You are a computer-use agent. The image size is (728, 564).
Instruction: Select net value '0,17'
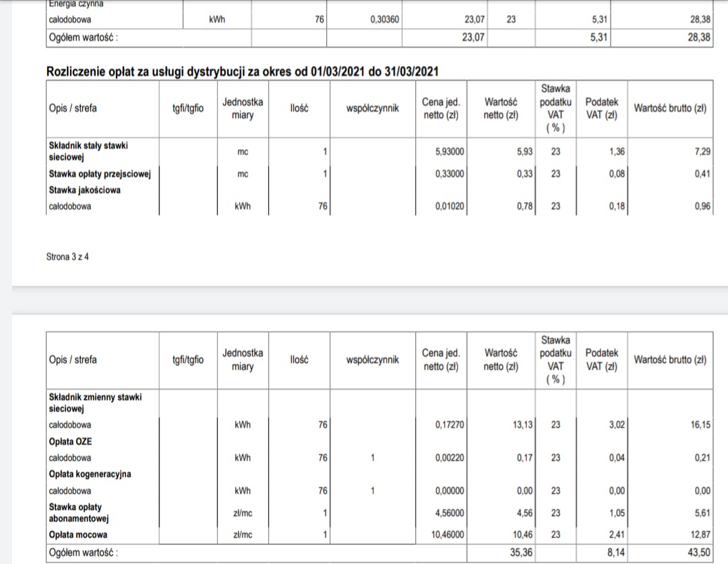[524, 458]
